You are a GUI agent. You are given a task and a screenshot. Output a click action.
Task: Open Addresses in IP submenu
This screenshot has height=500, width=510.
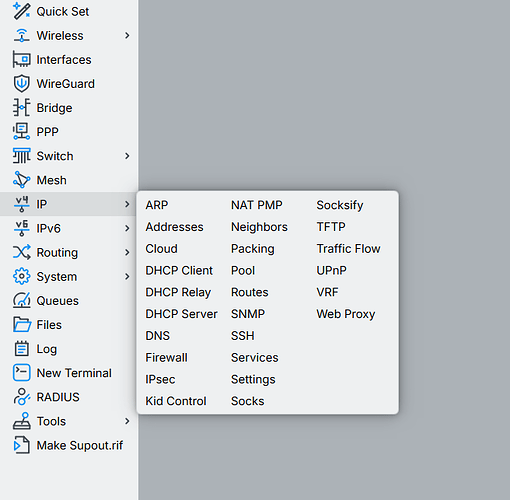click(x=174, y=227)
